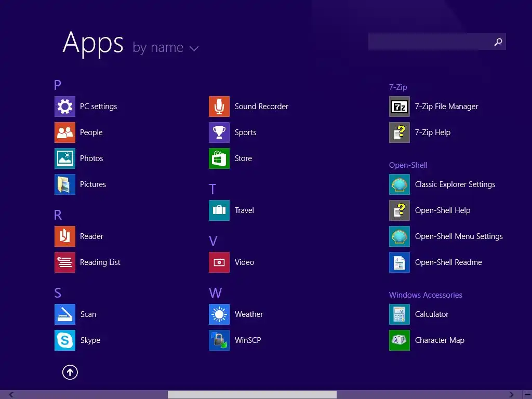The width and height of the screenshot is (532, 399).
Task: Click the scrollbar right arrow
Action: (511, 395)
